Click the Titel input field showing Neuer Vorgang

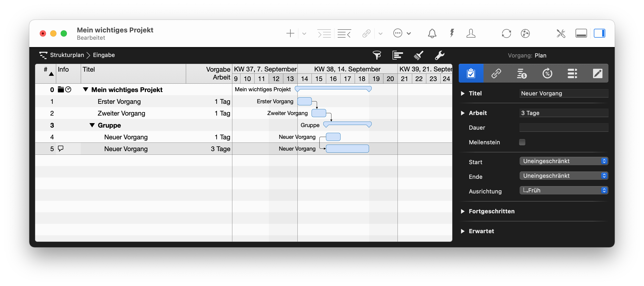pyautogui.click(x=563, y=93)
